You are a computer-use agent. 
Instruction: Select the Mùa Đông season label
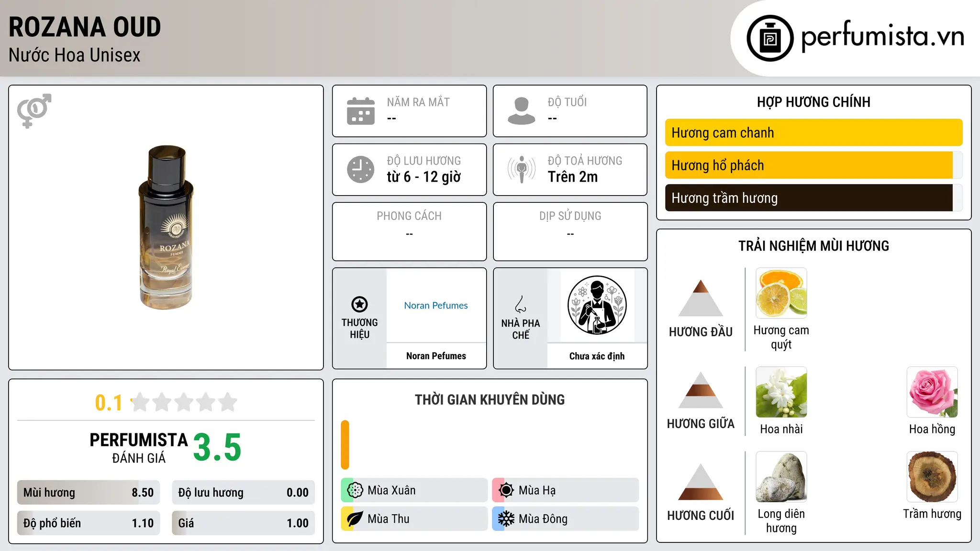coord(543,519)
